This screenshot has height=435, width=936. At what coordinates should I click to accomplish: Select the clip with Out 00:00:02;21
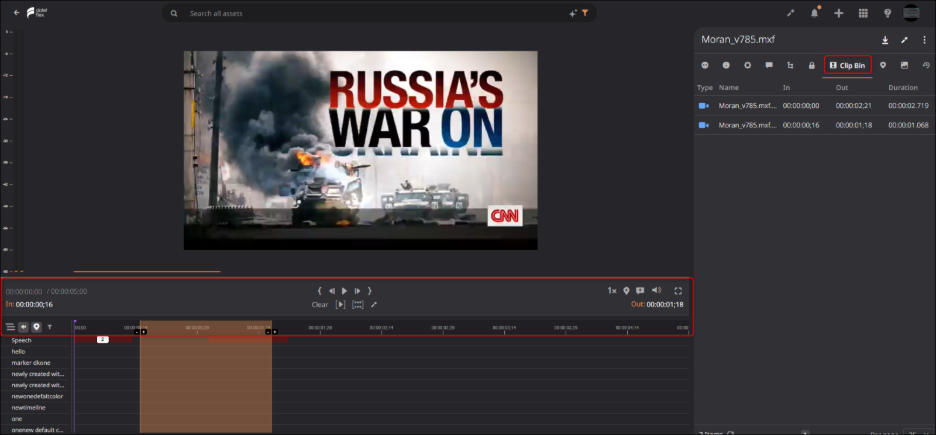[815, 106]
